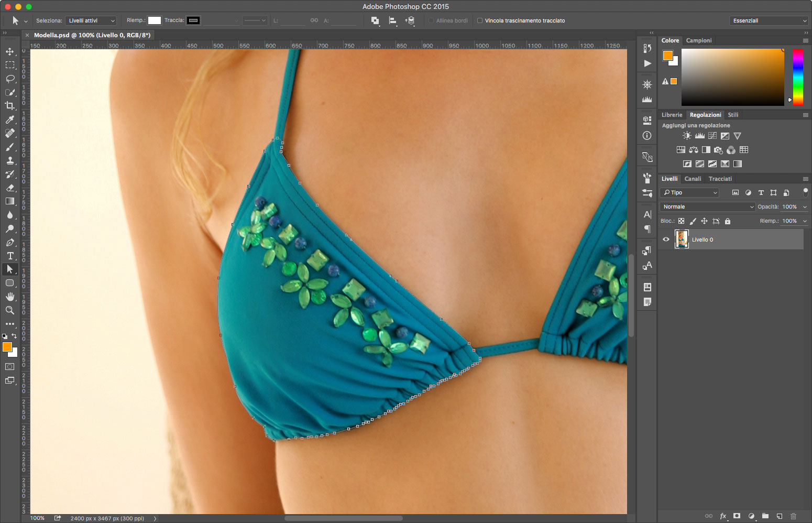
Task: Toggle Quick Mask mode
Action: pos(10,367)
